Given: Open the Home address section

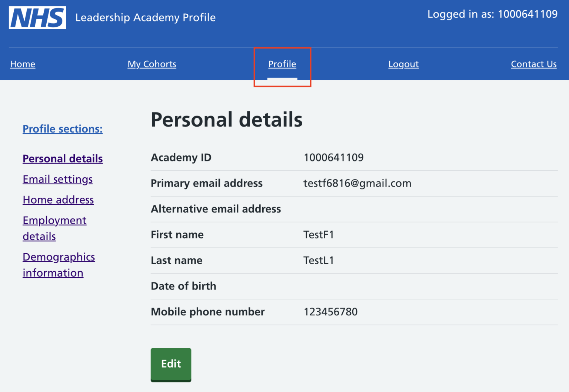Looking at the screenshot, I should coord(58,200).
